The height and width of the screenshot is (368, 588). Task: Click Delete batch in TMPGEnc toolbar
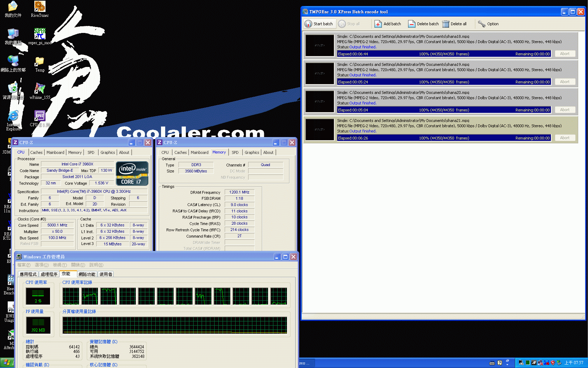(423, 24)
